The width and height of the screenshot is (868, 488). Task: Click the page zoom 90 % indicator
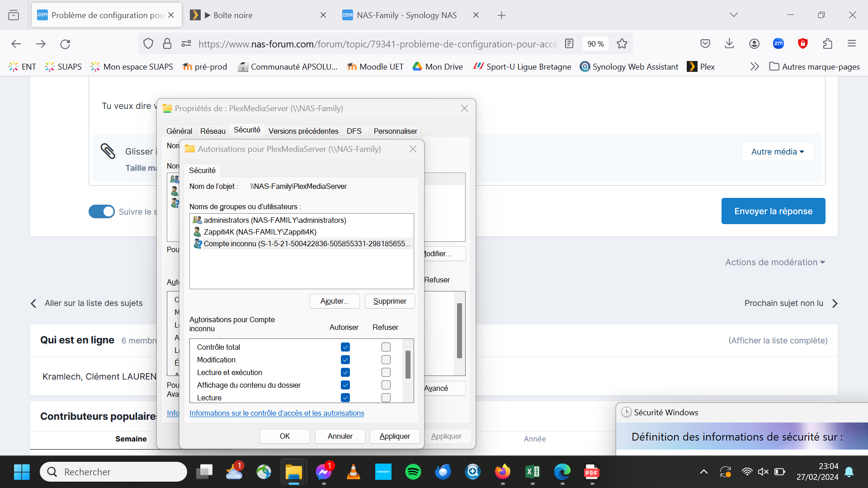[x=595, y=44]
